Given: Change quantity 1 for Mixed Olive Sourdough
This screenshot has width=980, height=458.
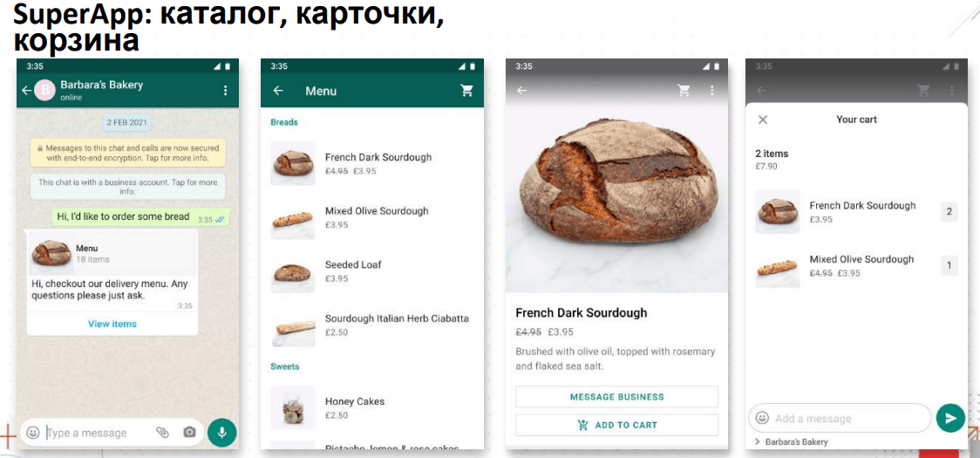Looking at the screenshot, I should pyautogui.click(x=949, y=266).
